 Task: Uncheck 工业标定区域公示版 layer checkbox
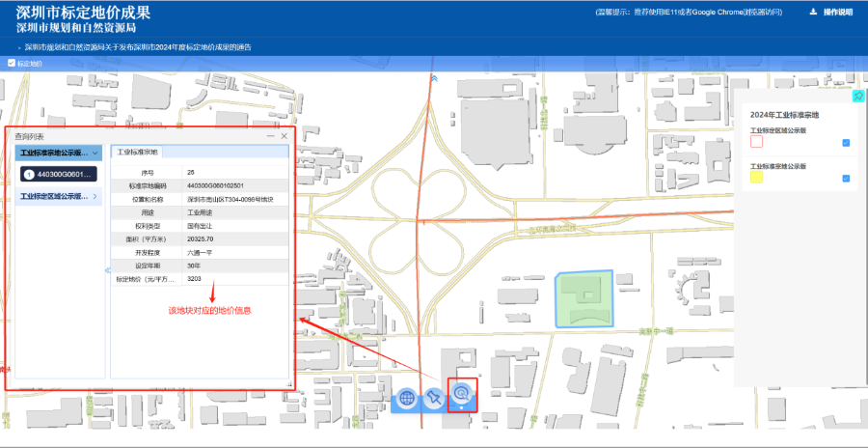coord(845,143)
